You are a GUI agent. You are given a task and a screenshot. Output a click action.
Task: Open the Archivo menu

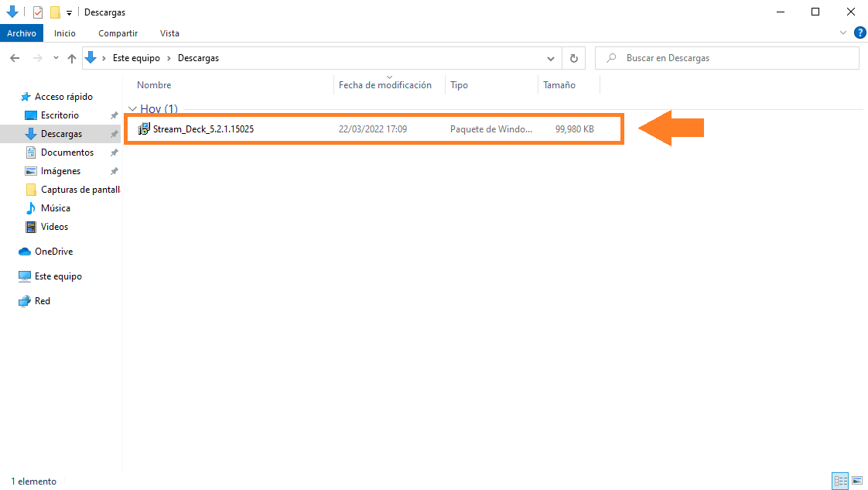click(x=22, y=33)
